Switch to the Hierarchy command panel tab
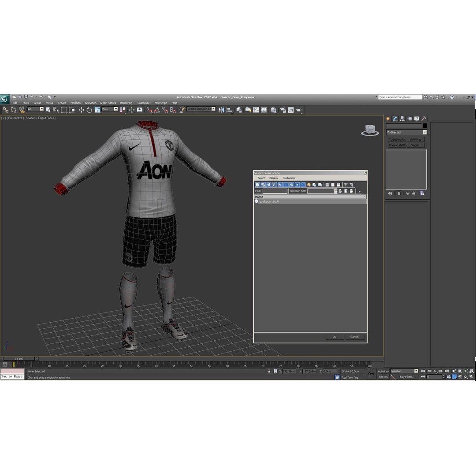 (x=402, y=119)
